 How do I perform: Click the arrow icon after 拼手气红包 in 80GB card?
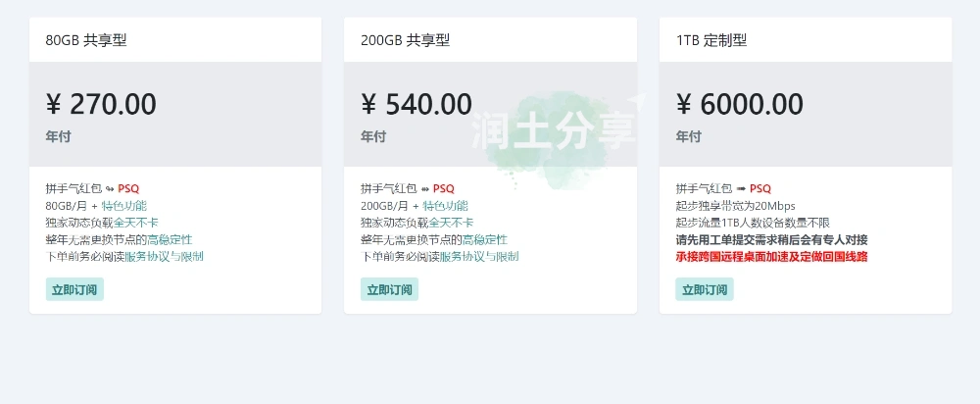(x=110, y=188)
